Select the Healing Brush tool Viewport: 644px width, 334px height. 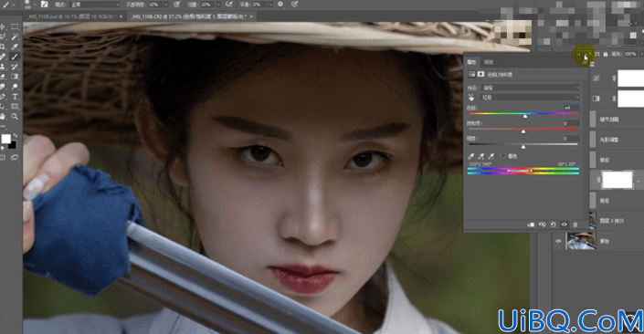4,57
